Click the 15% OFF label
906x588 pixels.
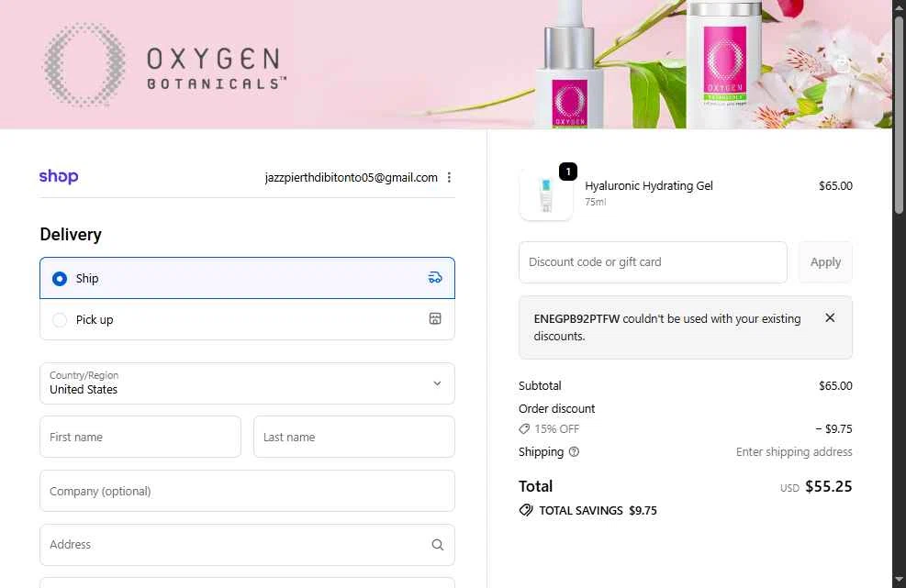coord(557,428)
